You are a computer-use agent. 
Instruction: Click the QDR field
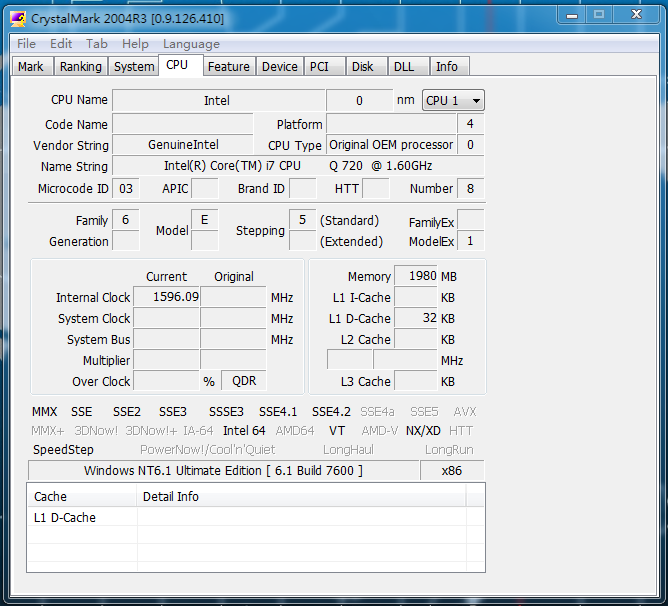(244, 381)
